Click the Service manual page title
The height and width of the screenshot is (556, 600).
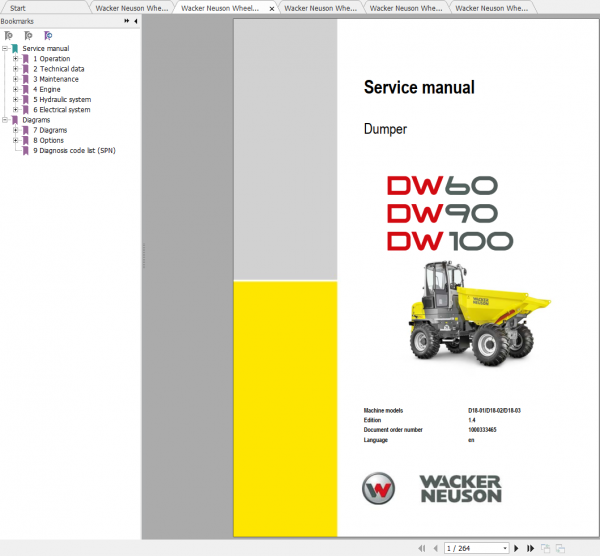pos(419,87)
